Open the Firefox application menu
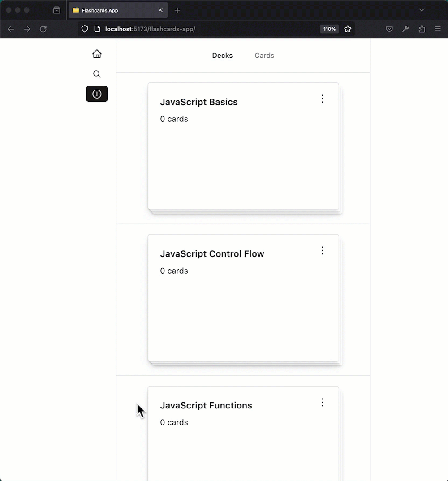 click(438, 29)
